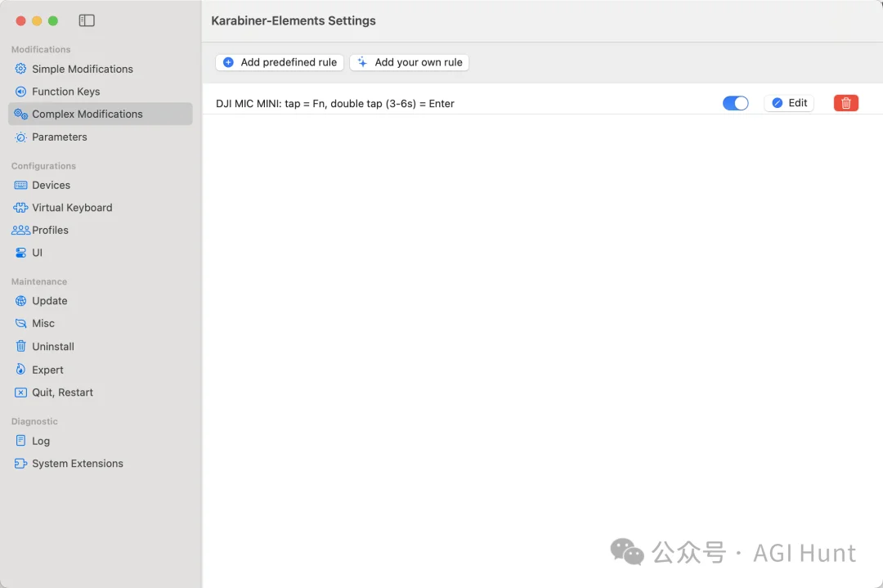Screen dimensions: 883x588
Task: Open Function Keys settings
Action: coord(65,92)
